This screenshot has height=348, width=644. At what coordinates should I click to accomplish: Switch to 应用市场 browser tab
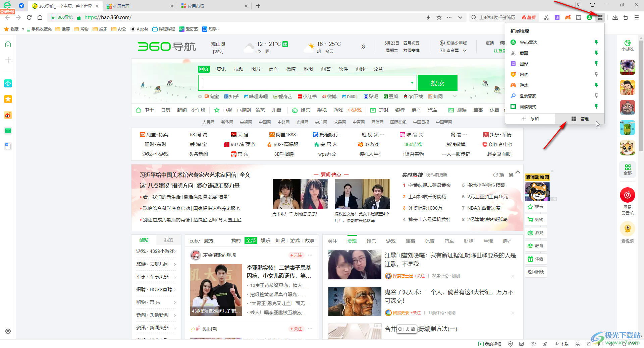215,6
